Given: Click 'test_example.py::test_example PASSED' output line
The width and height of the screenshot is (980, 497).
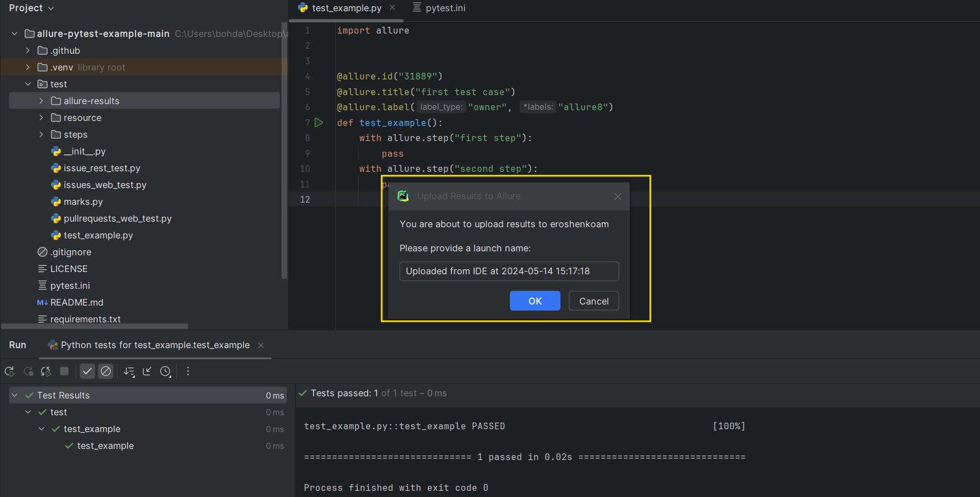Looking at the screenshot, I should point(404,426).
